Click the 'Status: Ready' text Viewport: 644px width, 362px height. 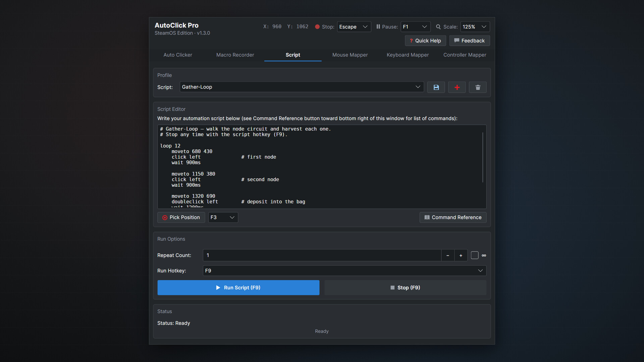[174, 323]
